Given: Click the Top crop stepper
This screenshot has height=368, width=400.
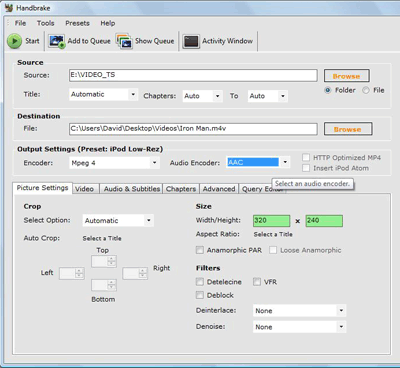Looking at the screenshot, I should [104, 261].
